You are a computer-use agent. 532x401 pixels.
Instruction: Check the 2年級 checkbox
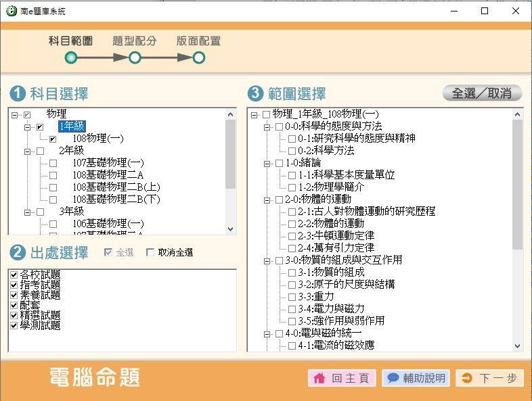pyautogui.click(x=40, y=151)
